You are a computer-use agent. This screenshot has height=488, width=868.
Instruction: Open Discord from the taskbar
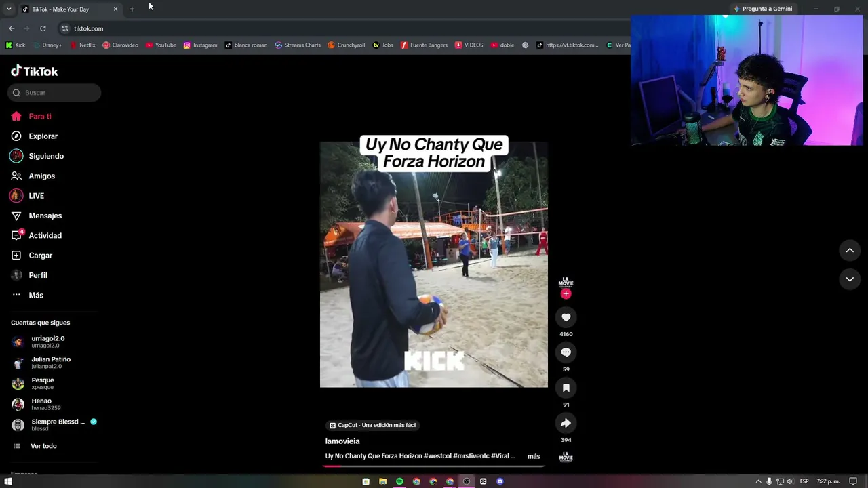pyautogui.click(x=500, y=481)
